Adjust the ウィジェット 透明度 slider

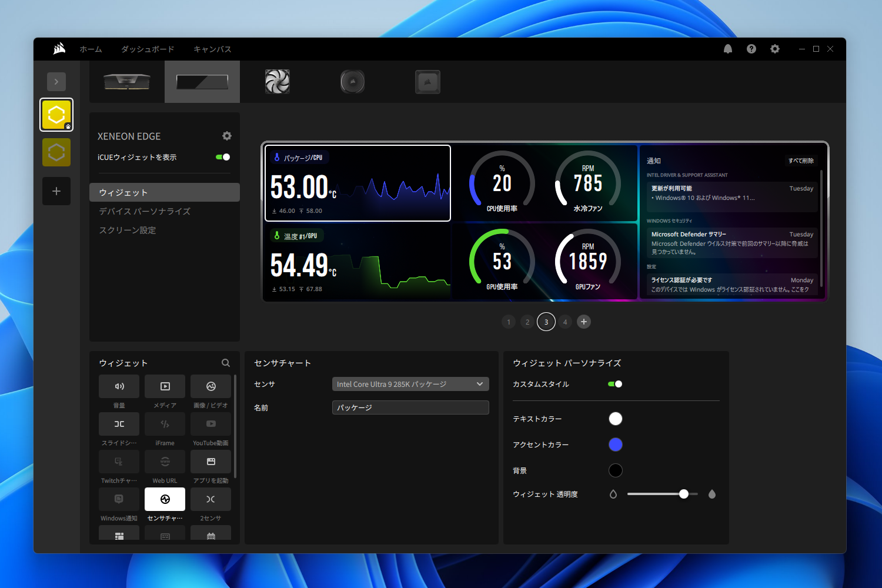683,494
